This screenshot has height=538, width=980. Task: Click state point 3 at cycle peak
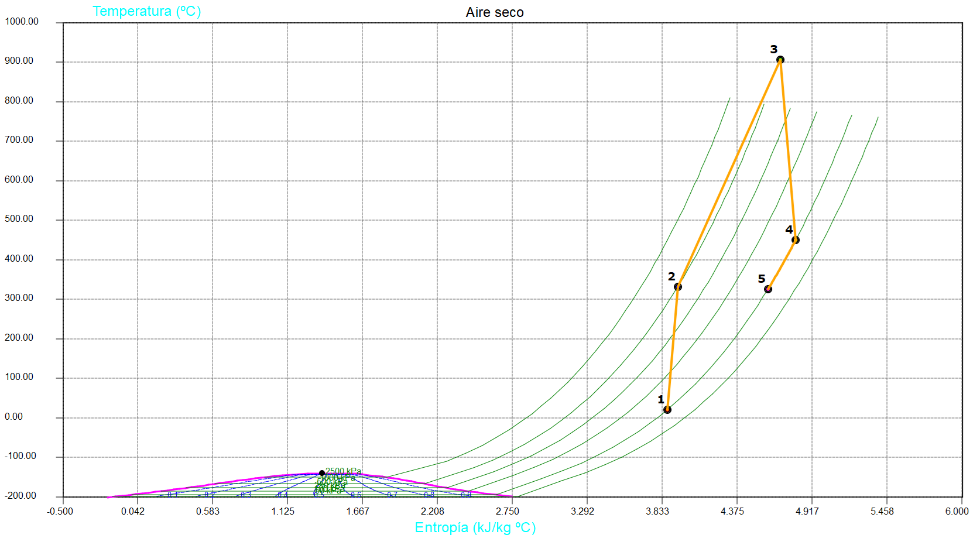[x=780, y=60]
